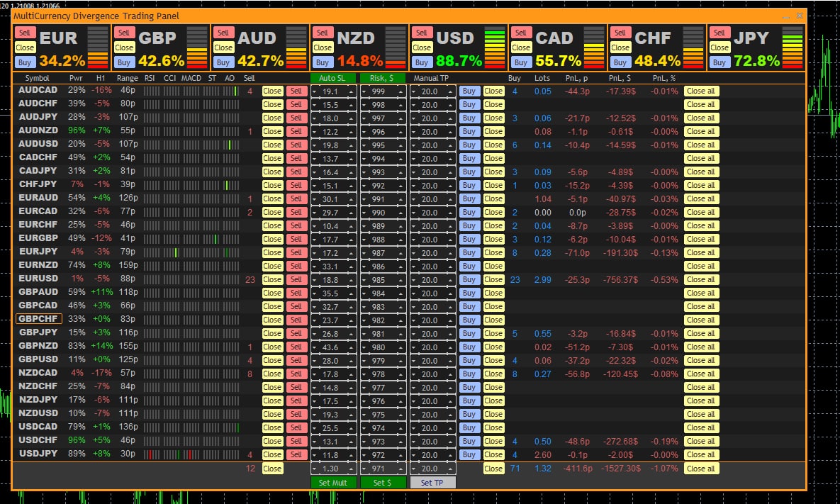Click Close beside Sell in GBPUSD row
The height and width of the screenshot is (504, 840).
point(272,361)
